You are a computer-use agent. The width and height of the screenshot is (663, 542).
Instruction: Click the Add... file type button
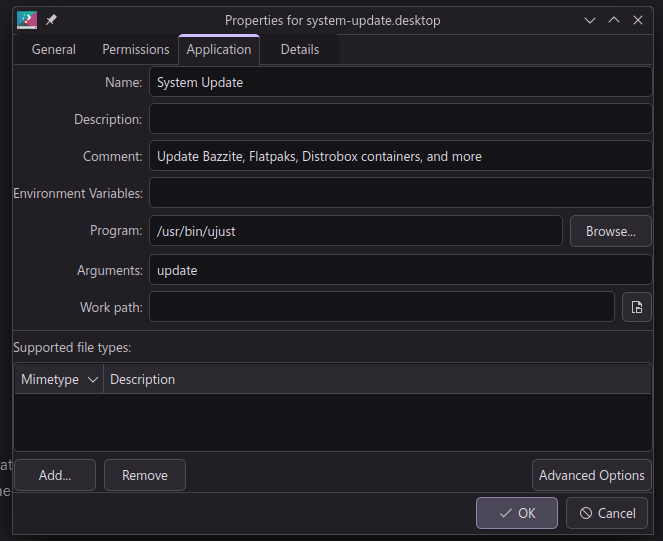(x=55, y=475)
